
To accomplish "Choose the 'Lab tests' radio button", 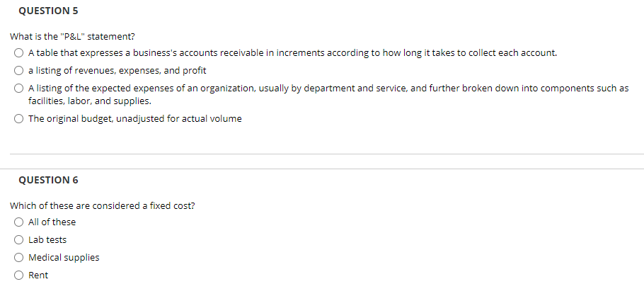I will point(19,239).
